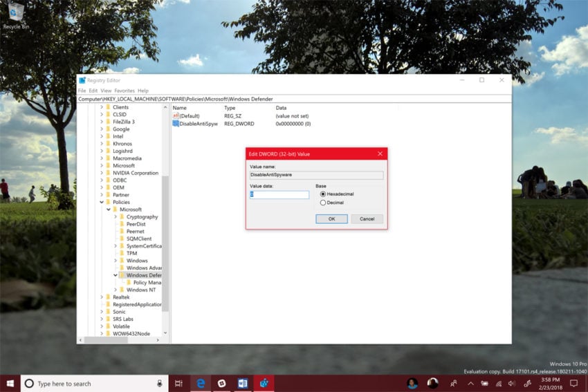The image size is (588, 392).
Task: Click the Cryptography folder icon in tree
Action: click(x=122, y=216)
